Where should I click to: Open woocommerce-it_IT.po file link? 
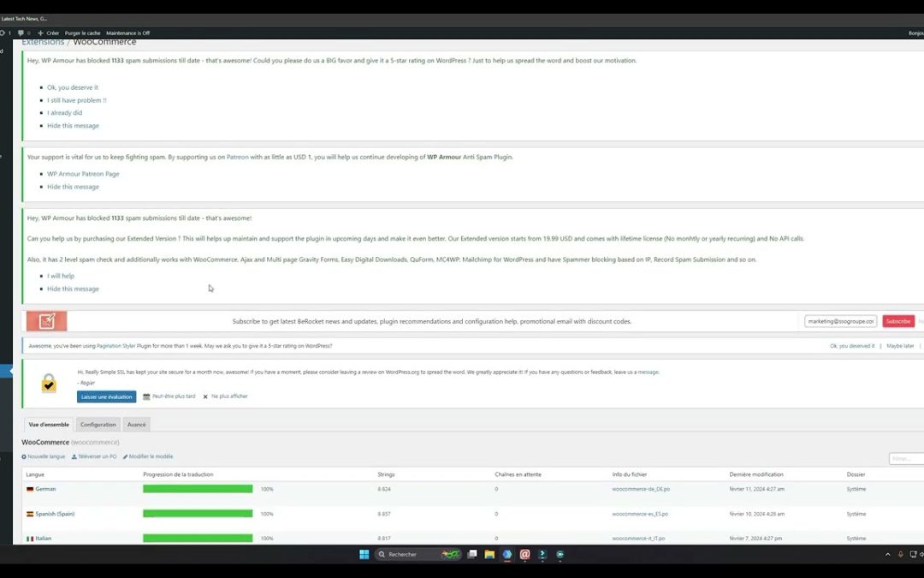pos(638,539)
